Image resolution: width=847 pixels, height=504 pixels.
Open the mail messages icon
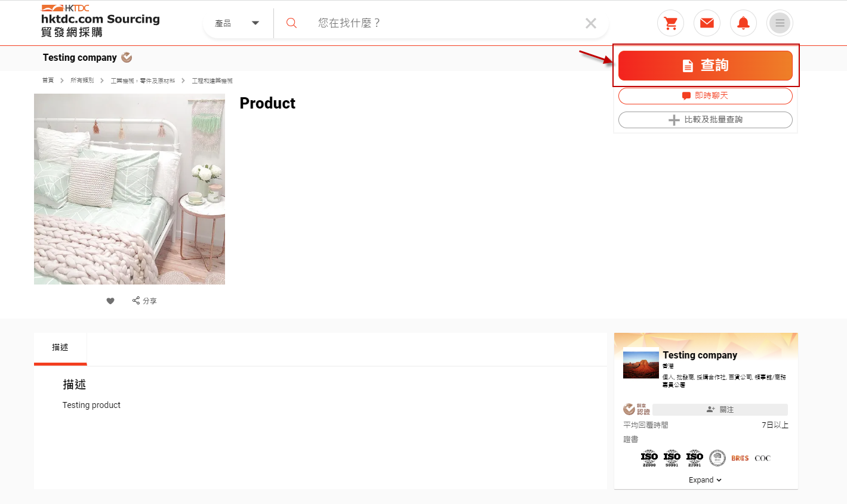click(x=707, y=23)
